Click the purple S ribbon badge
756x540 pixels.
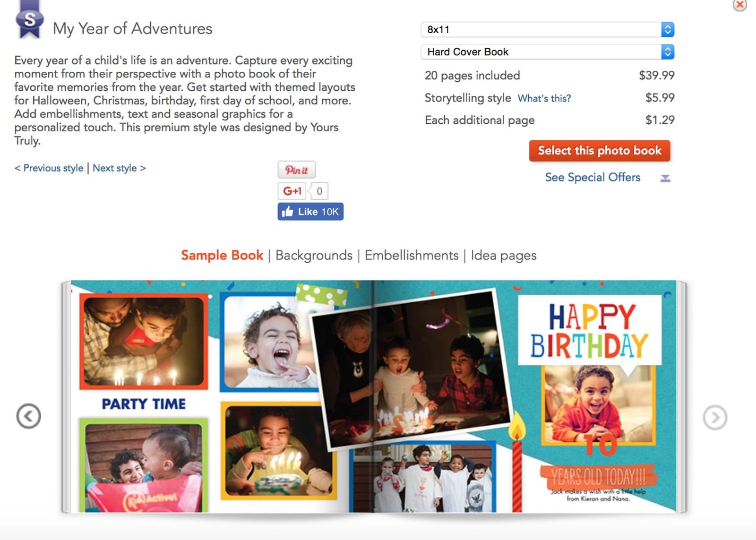(29, 20)
